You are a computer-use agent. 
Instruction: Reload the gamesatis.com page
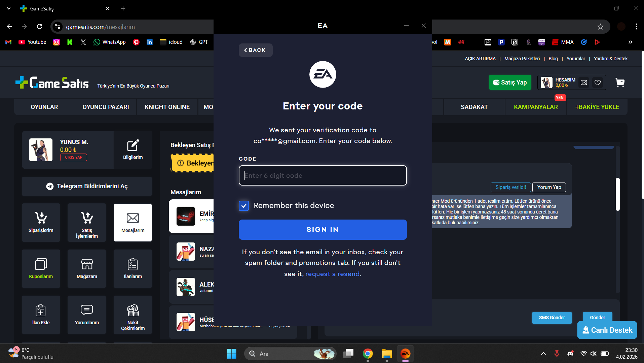[40, 27]
